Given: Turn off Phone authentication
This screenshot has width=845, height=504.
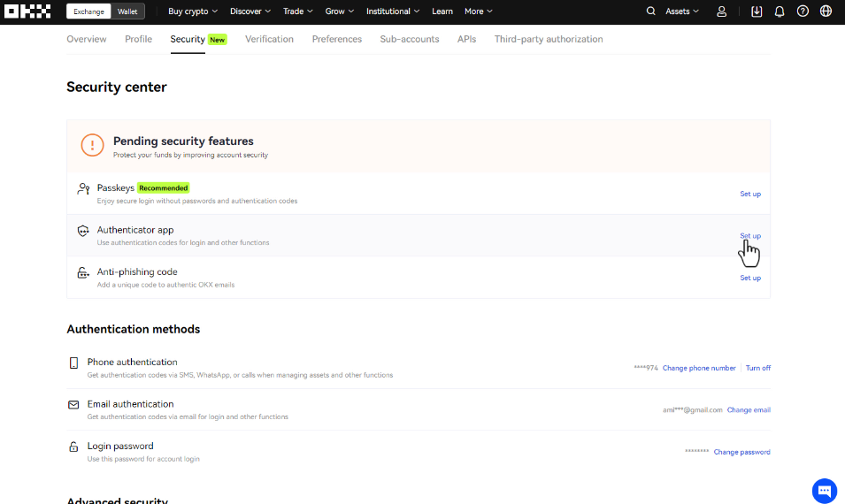Looking at the screenshot, I should (758, 369).
